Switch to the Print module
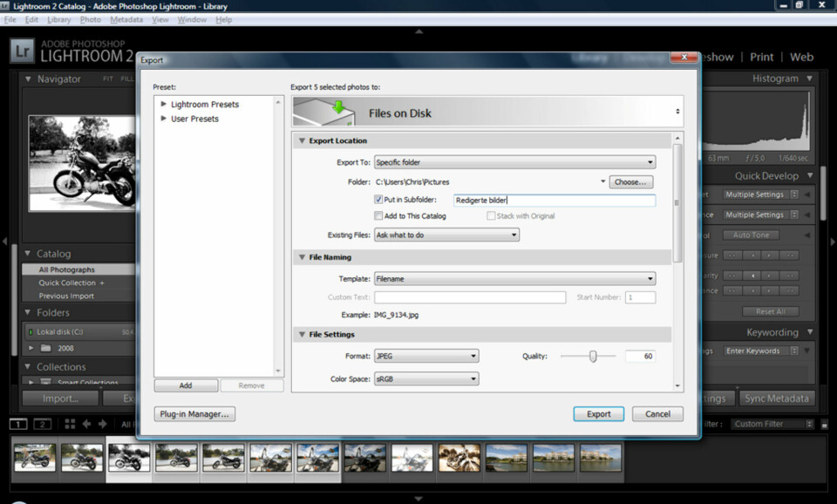 (x=761, y=58)
